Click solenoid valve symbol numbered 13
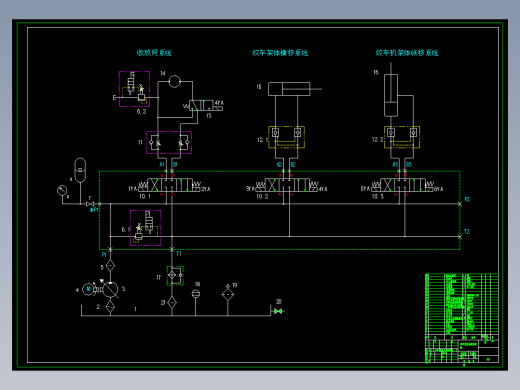 click(x=206, y=105)
